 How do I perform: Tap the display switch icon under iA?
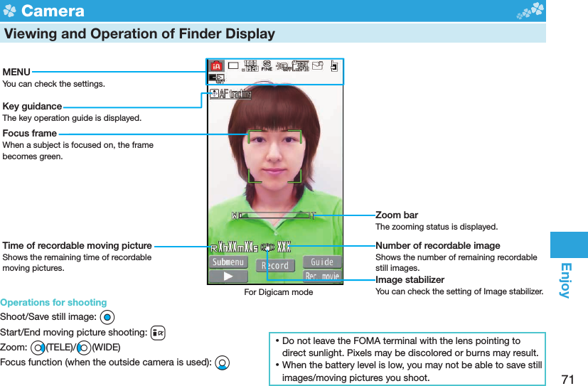point(216,78)
